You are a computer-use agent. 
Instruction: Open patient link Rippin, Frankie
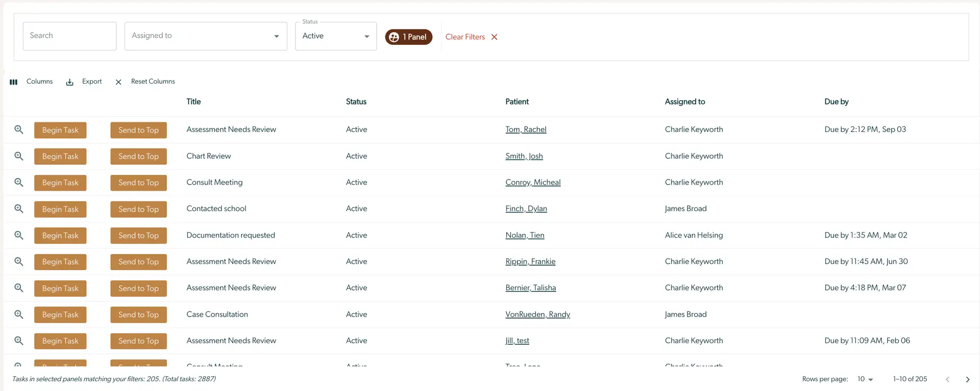530,262
